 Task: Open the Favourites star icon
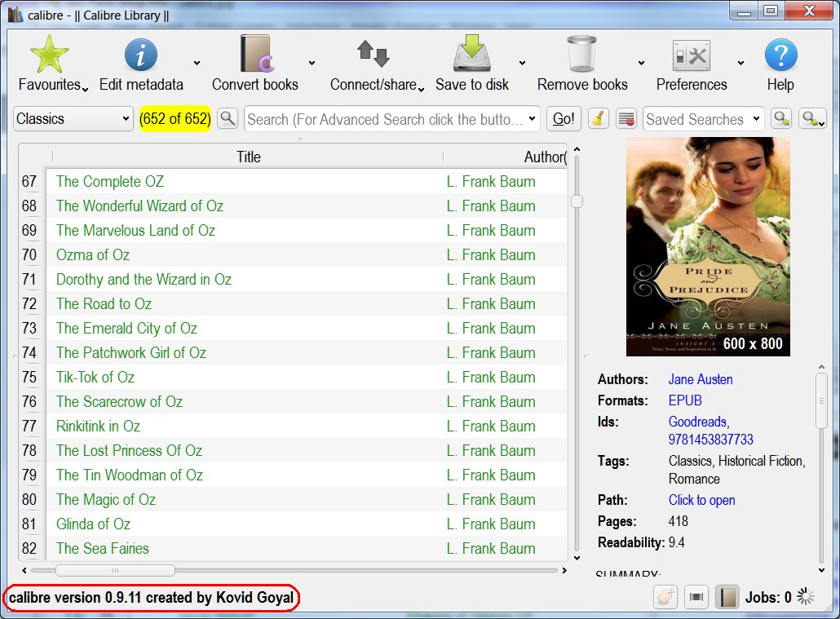(49, 54)
